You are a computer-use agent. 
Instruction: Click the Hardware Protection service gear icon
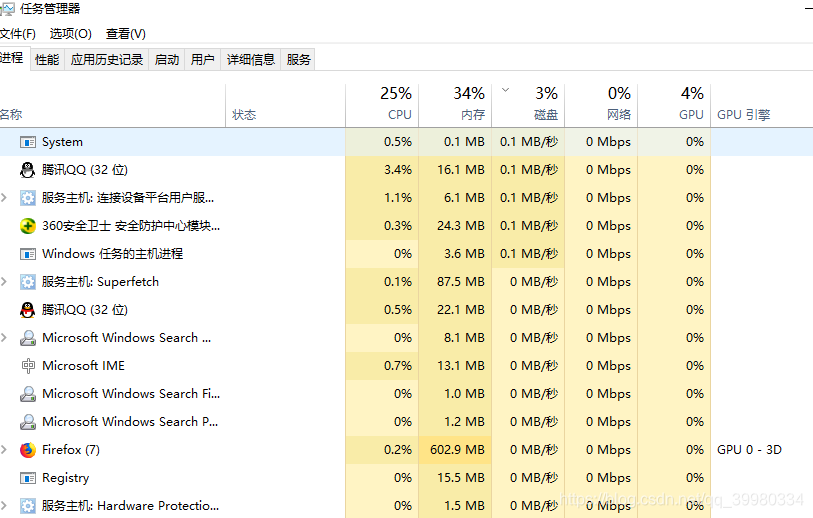pyautogui.click(x=27, y=506)
